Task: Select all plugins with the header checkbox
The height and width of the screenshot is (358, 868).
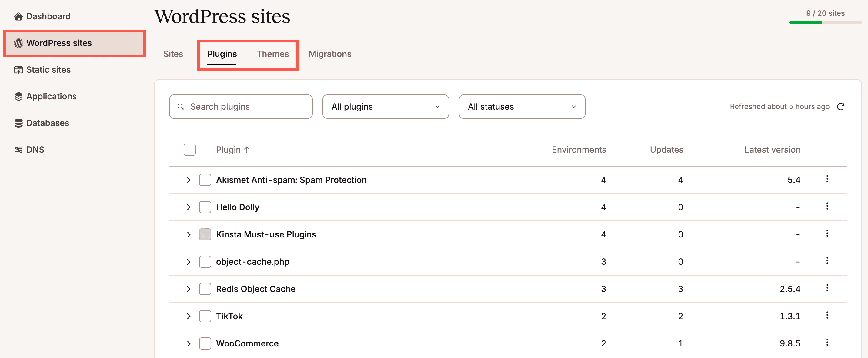Action: [x=190, y=149]
